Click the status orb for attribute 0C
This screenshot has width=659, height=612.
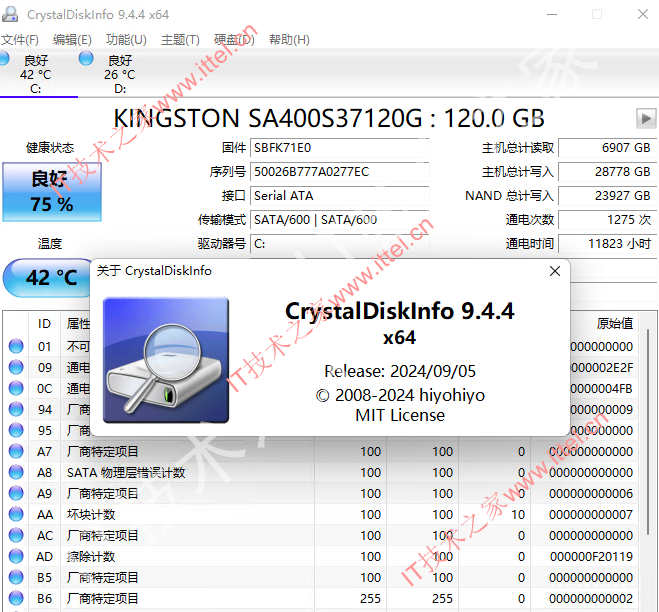pos(16,388)
